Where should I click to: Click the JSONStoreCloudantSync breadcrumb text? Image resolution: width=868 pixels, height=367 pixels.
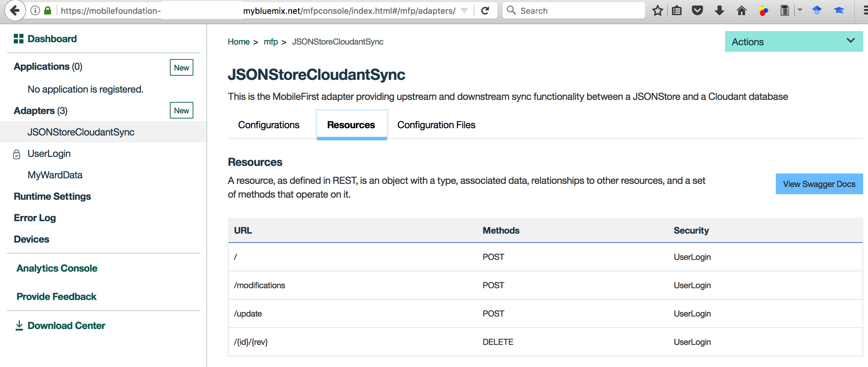[x=338, y=42]
